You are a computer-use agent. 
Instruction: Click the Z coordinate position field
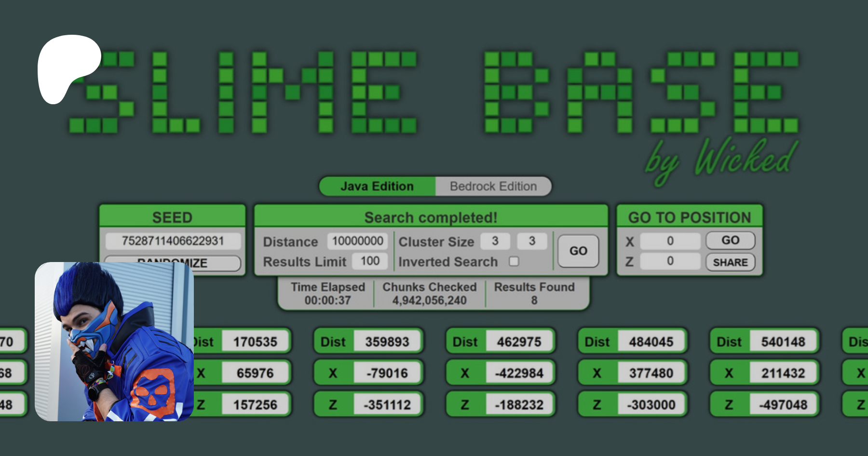670,261
